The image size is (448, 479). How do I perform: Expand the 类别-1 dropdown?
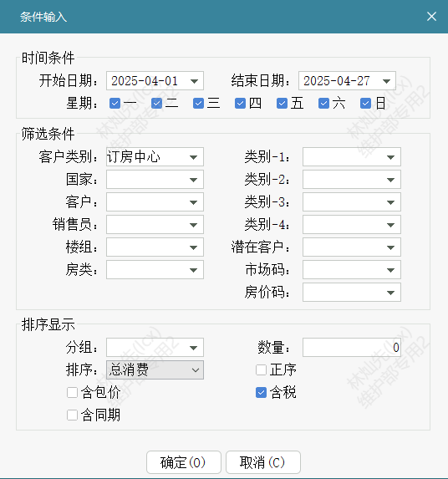390,157
